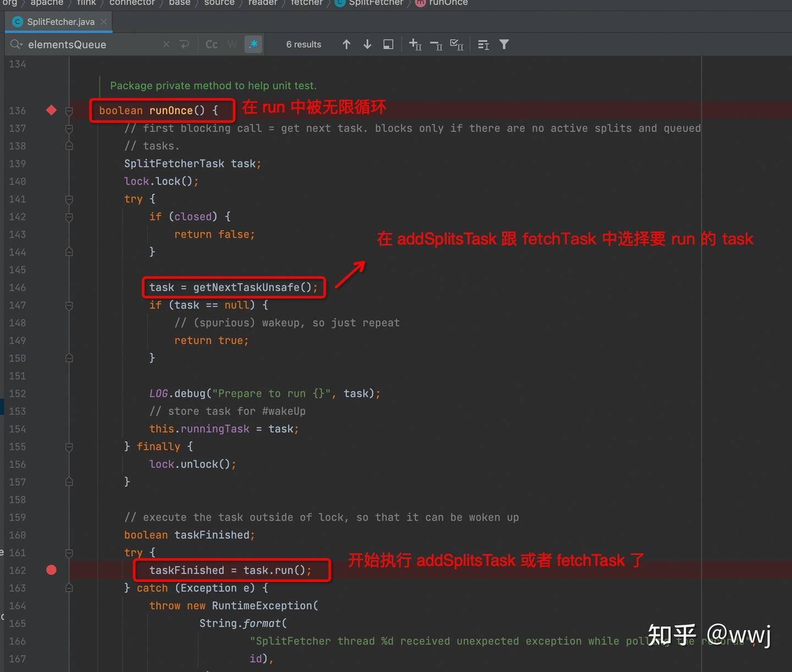792x672 pixels.
Task: Disable the breakpoint on line 162
Action: pyautogui.click(x=51, y=570)
